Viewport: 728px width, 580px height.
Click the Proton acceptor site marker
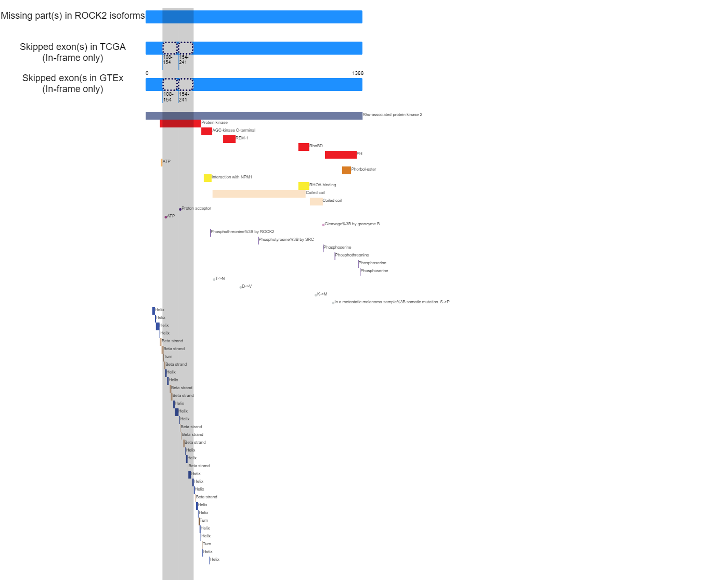click(x=180, y=209)
